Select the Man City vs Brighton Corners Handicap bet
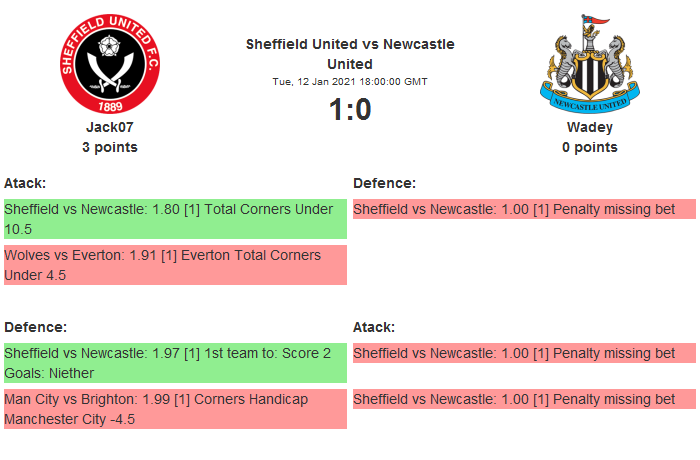 pos(175,409)
